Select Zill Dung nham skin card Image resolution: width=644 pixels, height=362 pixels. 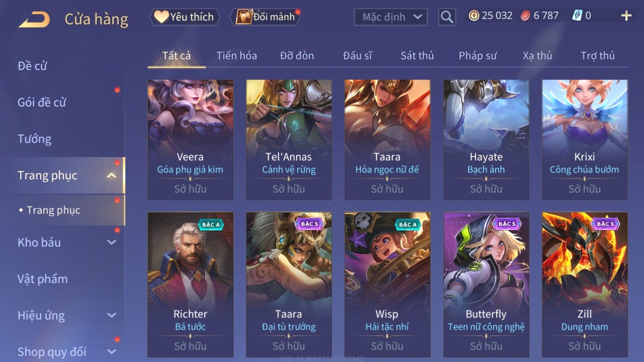click(x=585, y=284)
